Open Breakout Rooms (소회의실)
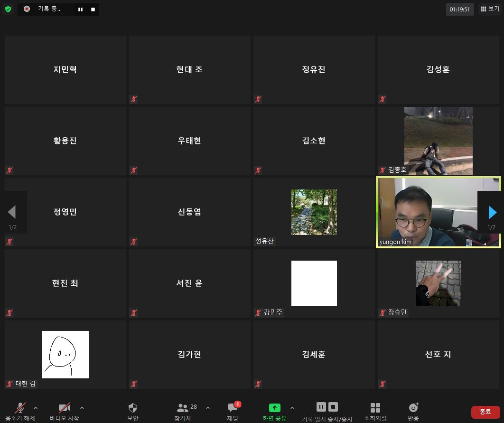504x423 pixels. click(375, 412)
